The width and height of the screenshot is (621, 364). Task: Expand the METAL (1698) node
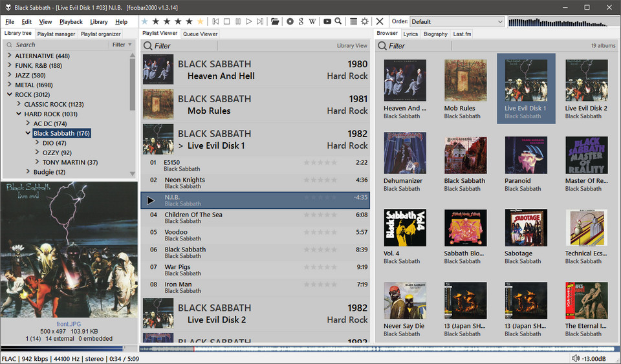click(x=10, y=85)
